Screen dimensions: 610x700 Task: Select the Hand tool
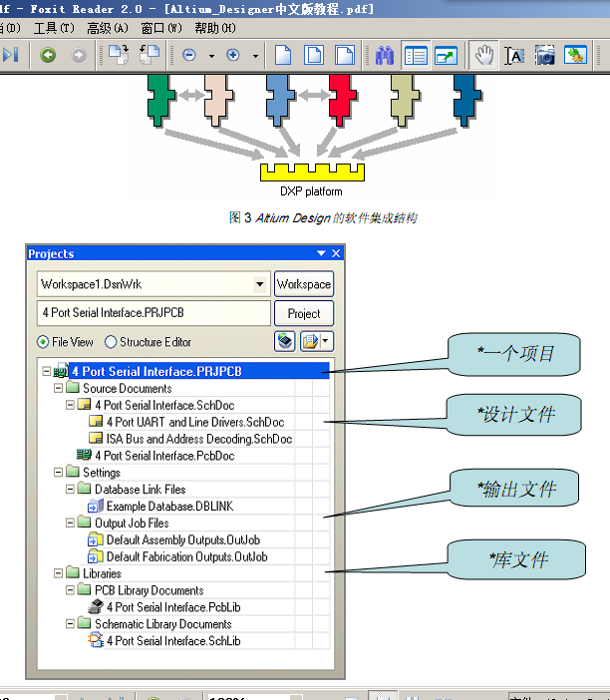483,56
